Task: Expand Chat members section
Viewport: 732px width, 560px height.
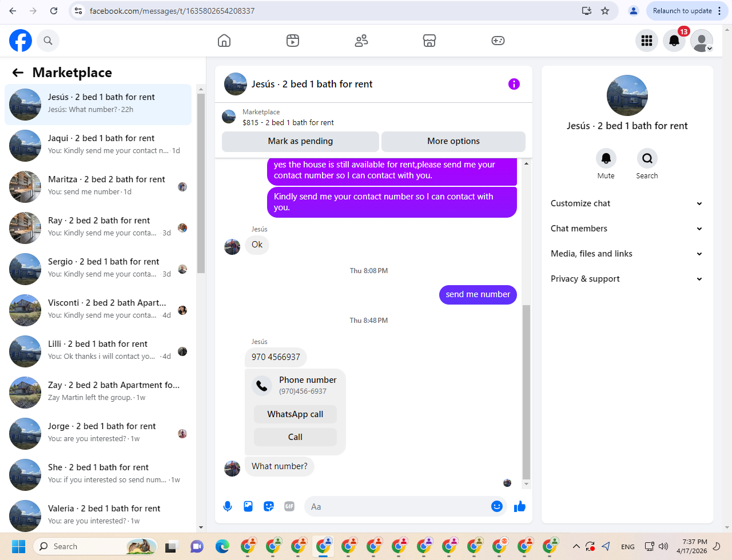Action: [626, 229]
